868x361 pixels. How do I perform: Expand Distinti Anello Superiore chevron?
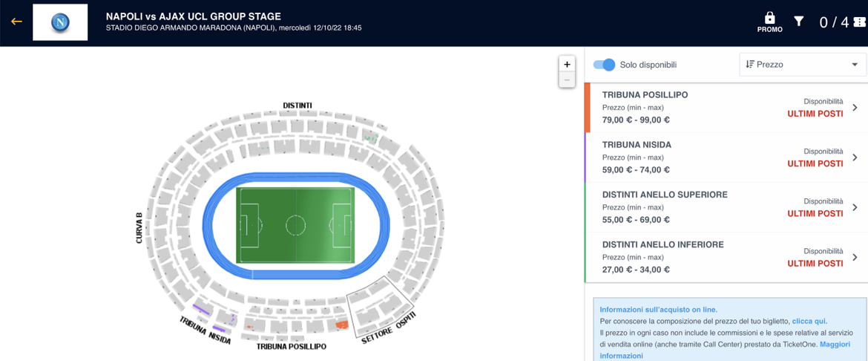[855, 207]
